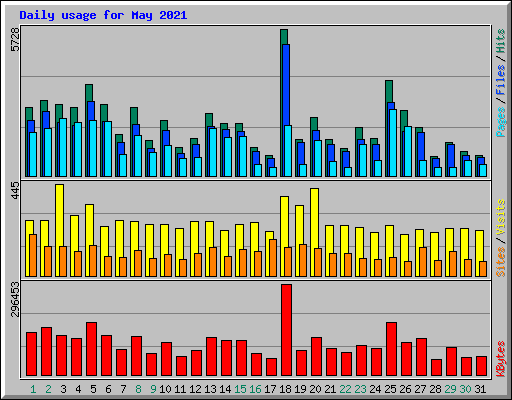This screenshot has height=400, width=512.
Task: Select day 2 on the x-axis
Action: point(48,389)
